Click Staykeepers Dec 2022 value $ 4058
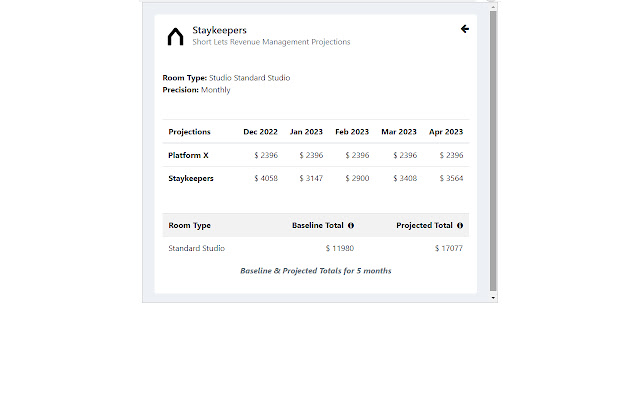This screenshot has width=640, height=400. coord(266,178)
